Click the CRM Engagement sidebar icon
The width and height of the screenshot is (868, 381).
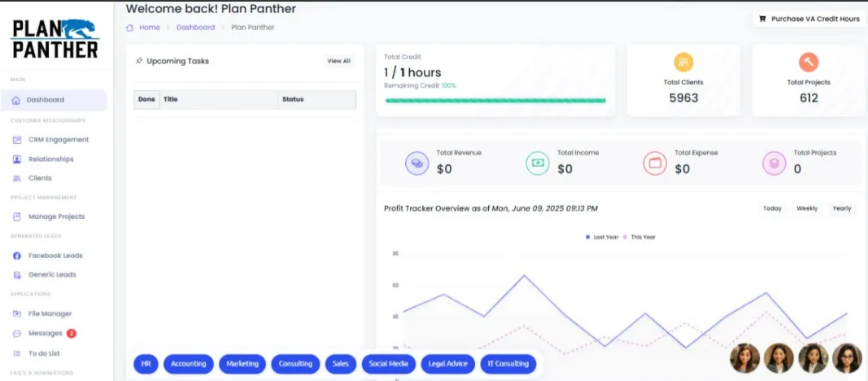[17, 139]
